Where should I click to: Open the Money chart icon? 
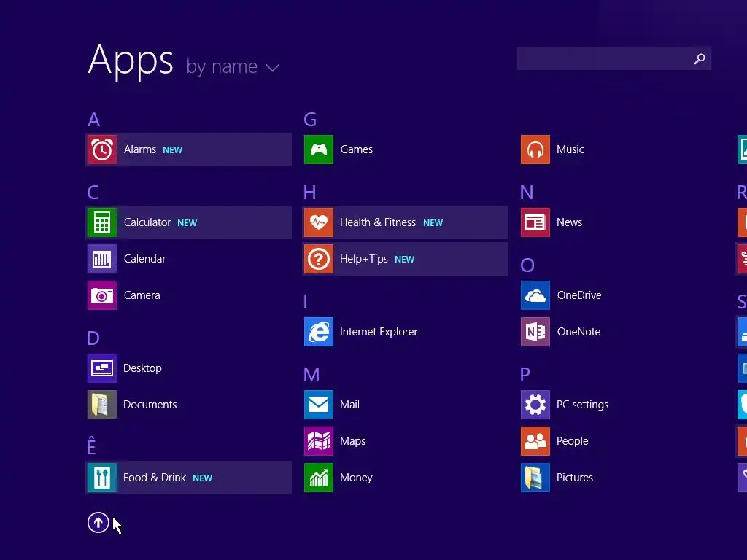[x=319, y=478]
